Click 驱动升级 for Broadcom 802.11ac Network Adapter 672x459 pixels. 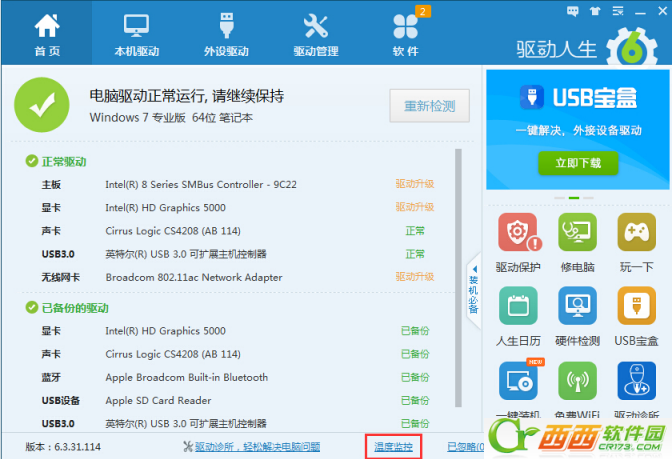pos(414,277)
